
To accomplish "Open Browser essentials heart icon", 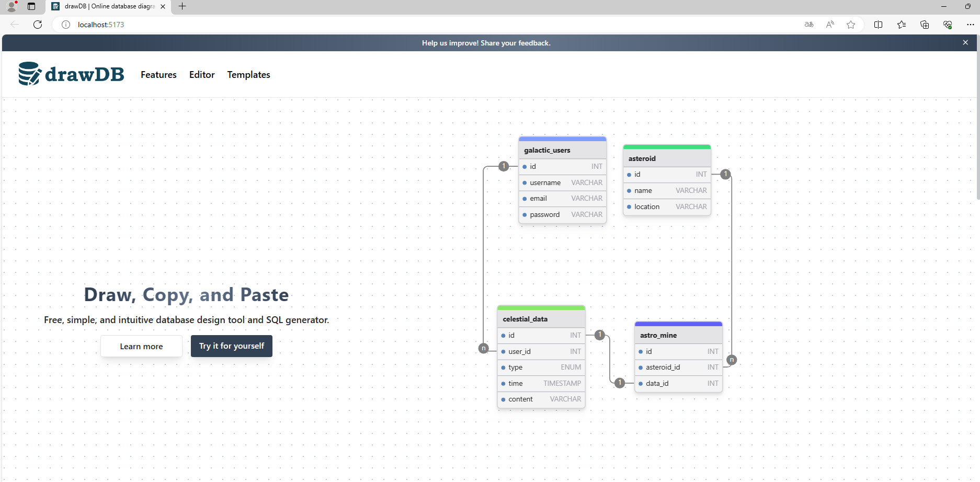I will [948, 25].
